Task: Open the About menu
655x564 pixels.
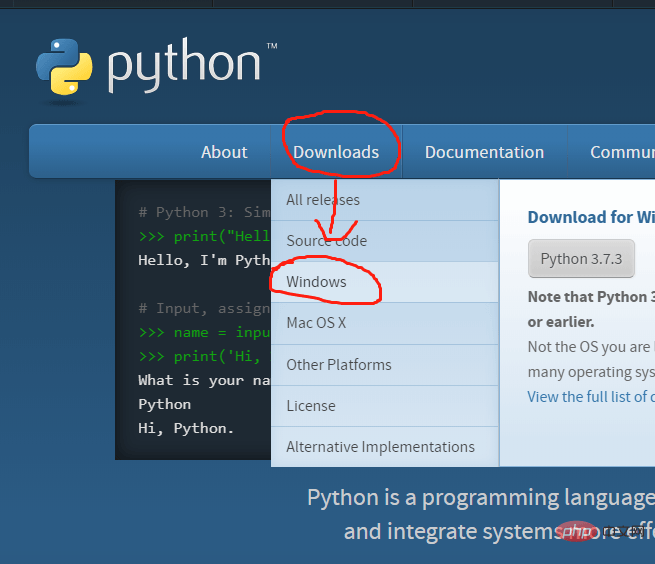Action: [224, 152]
